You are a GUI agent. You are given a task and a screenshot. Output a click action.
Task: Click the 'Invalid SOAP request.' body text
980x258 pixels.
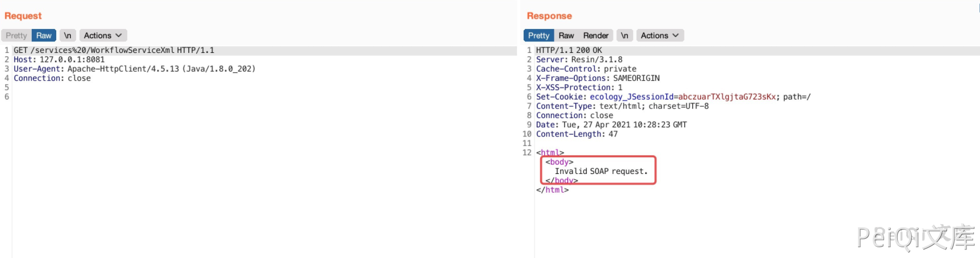pos(601,171)
